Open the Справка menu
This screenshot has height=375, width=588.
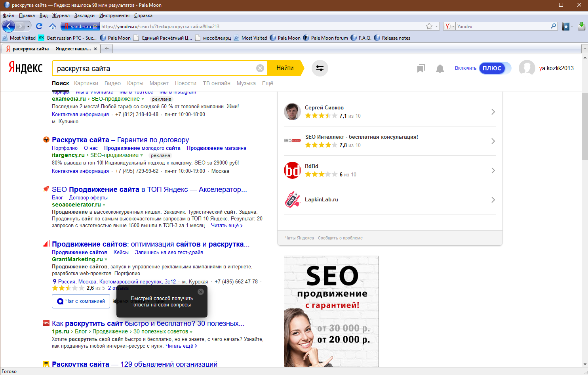point(143,15)
